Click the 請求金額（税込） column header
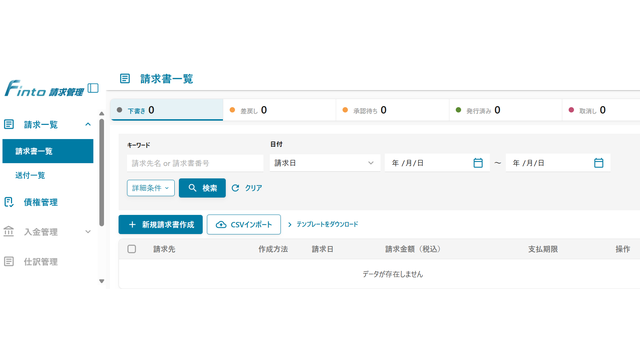The width and height of the screenshot is (640, 360). [413, 249]
